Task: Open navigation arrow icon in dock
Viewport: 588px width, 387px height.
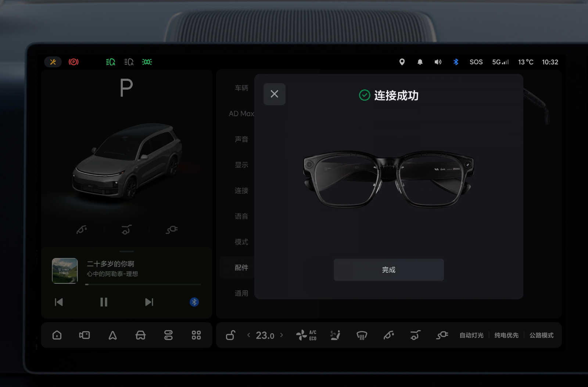Action: point(112,335)
